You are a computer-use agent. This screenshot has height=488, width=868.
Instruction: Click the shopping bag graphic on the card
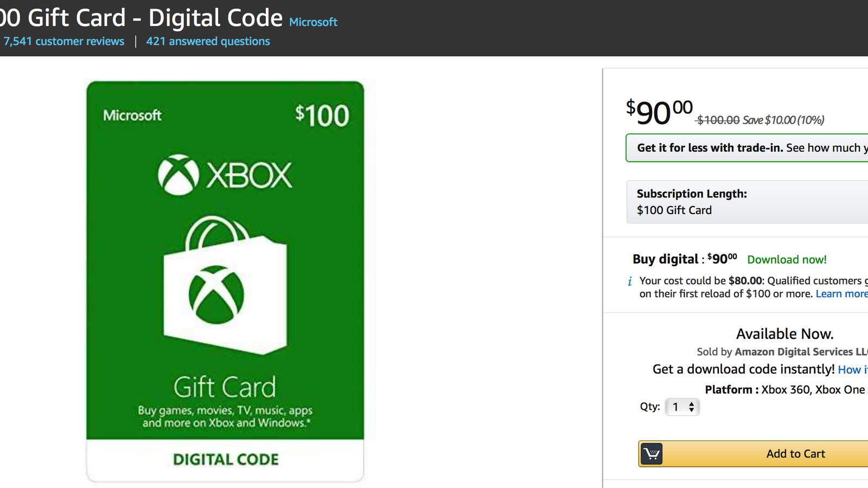point(225,285)
